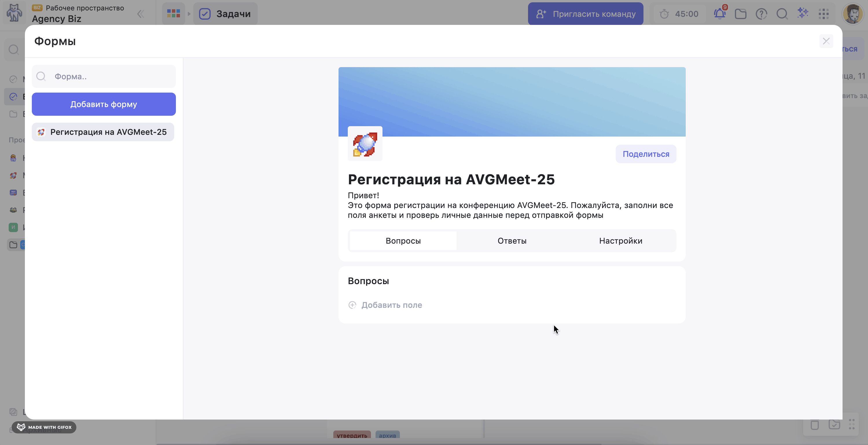Image resolution: width=868 pixels, height=445 pixels.
Task: Collapse sidebar with double chevron arrow
Action: 141,14
